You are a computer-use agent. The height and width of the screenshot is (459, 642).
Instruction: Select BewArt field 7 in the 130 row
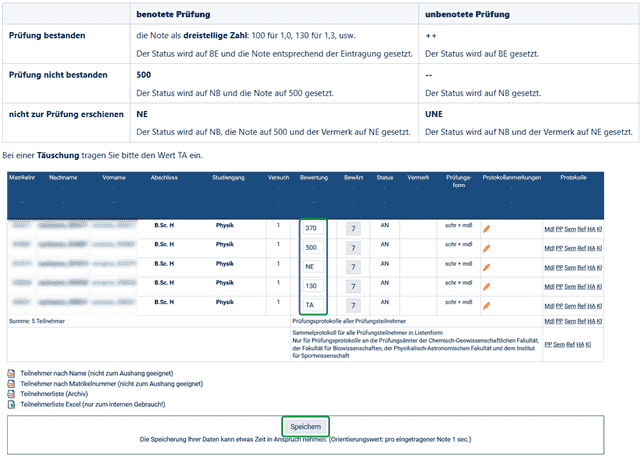tap(353, 286)
